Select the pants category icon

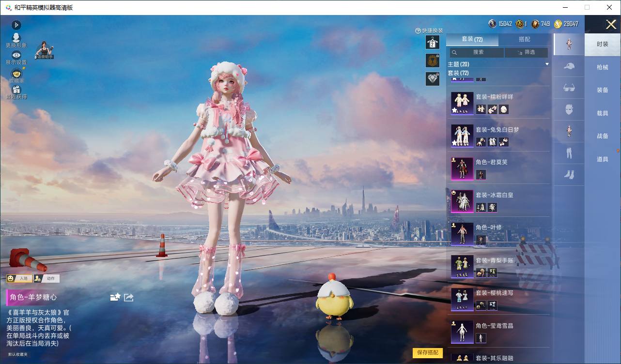tap(569, 153)
